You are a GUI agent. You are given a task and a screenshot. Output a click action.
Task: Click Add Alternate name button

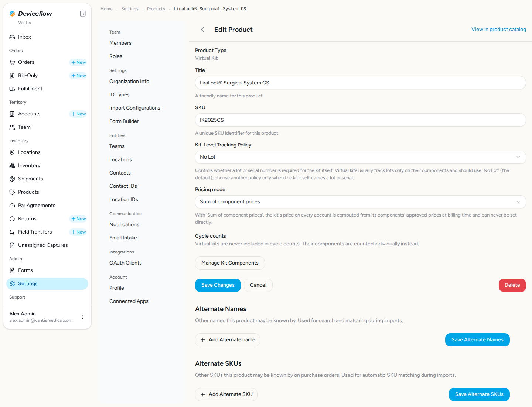(x=228, y=340)
